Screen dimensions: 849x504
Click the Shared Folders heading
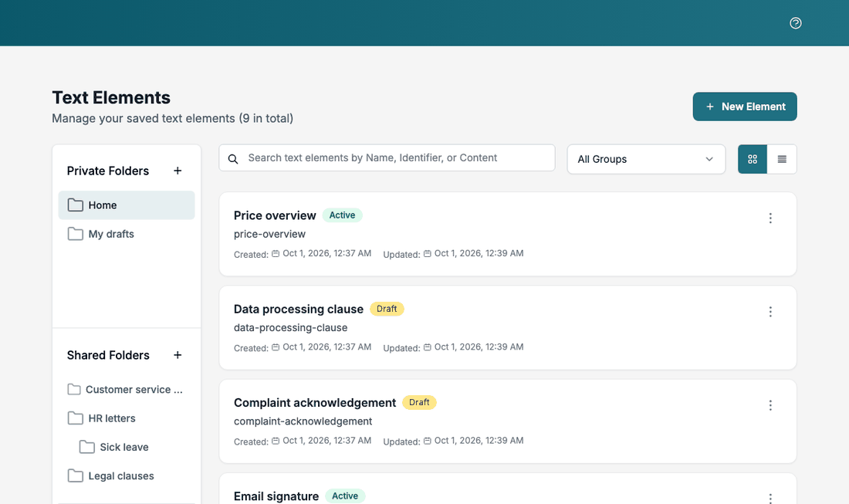point(108,355)
